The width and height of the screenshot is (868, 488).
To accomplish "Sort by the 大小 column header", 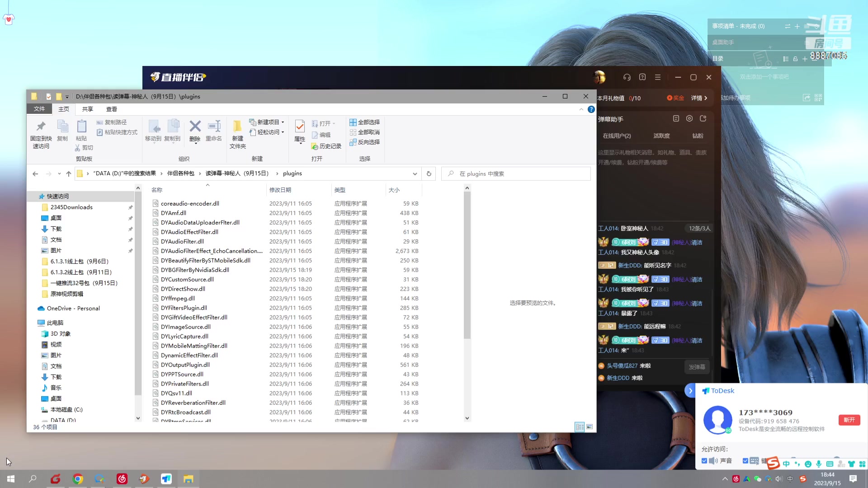I will (x=394, y=190).
